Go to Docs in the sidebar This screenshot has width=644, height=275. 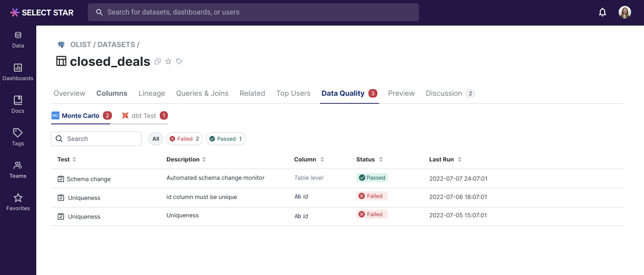coord(18,105)
